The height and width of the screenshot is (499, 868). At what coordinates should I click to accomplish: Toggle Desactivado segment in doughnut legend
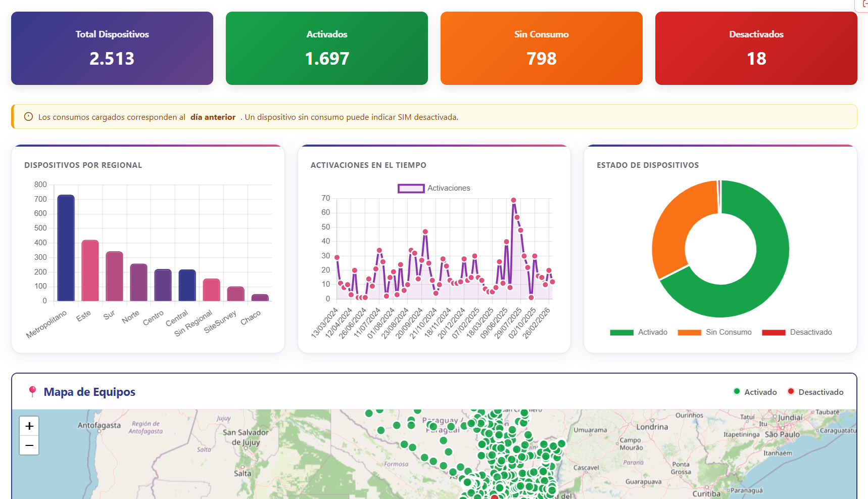(x=797, y=332)
